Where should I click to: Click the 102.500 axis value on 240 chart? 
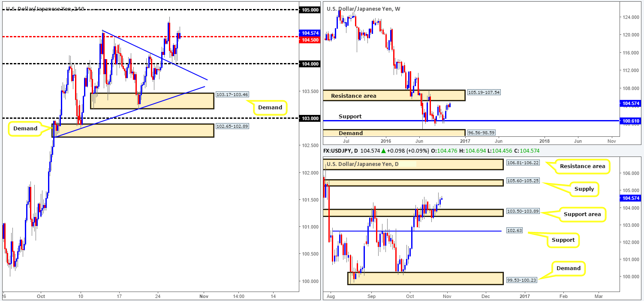point(309,145)
